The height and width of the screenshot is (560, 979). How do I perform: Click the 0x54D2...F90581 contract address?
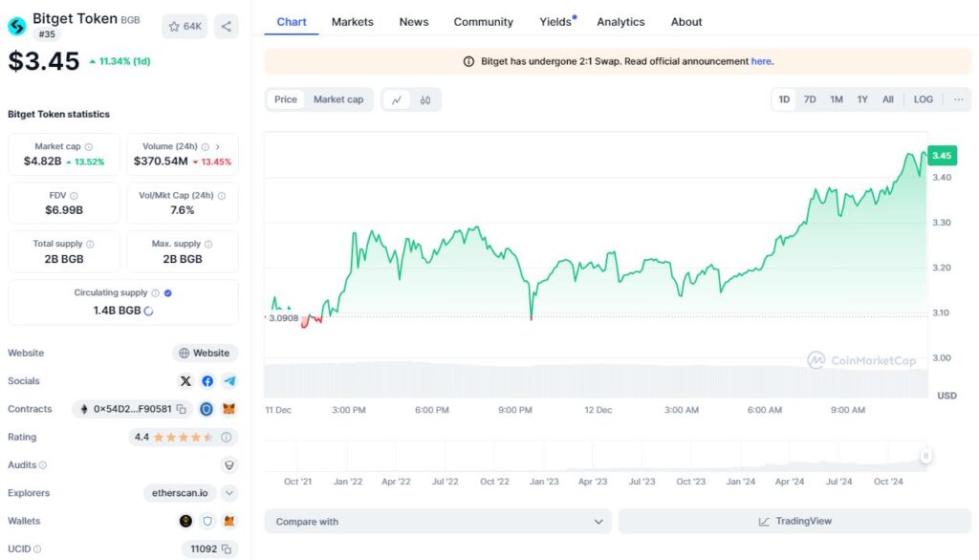tap(132, 409)
